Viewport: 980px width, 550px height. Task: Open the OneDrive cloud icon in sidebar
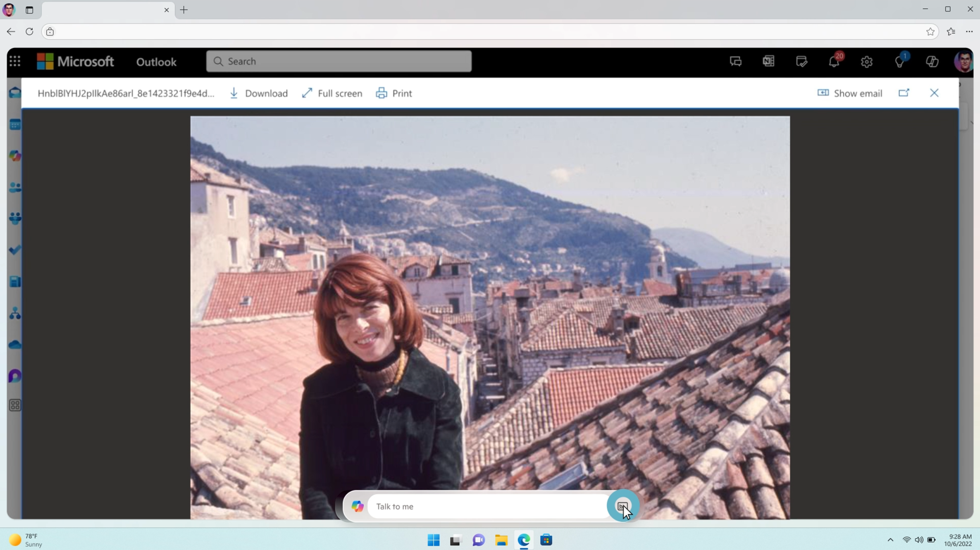(x=15, y=345)
